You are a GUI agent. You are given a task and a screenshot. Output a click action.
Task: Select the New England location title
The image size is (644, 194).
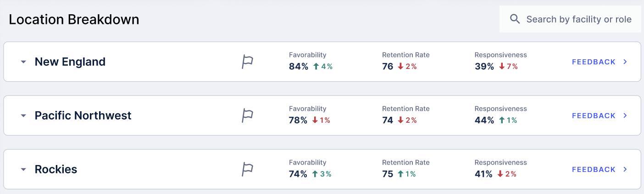click(70, 62)
